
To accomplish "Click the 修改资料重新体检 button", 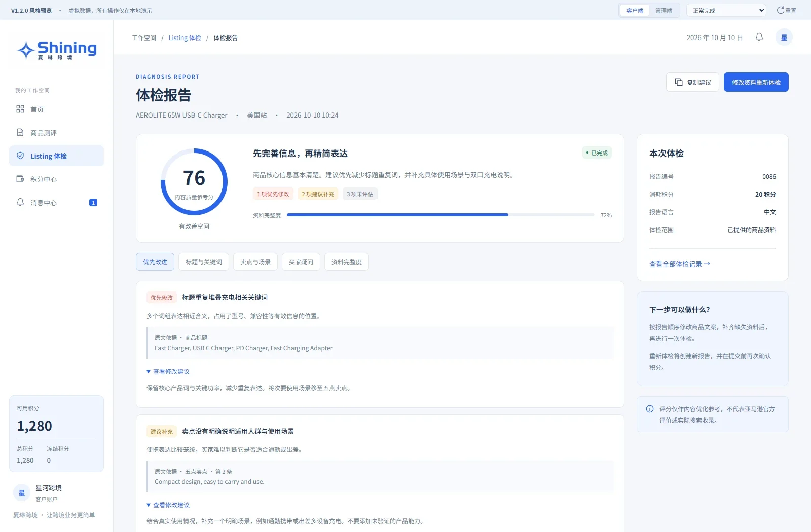I will pos(756,82).
